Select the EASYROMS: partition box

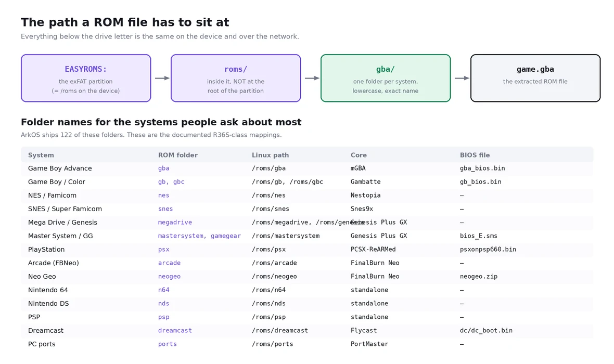pyautogui.click(x=86, y=79)
